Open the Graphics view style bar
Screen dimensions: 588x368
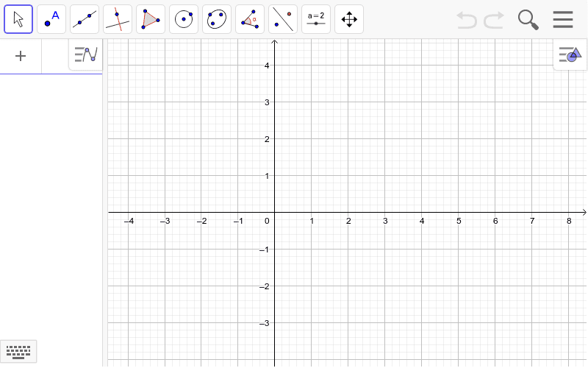570,55
